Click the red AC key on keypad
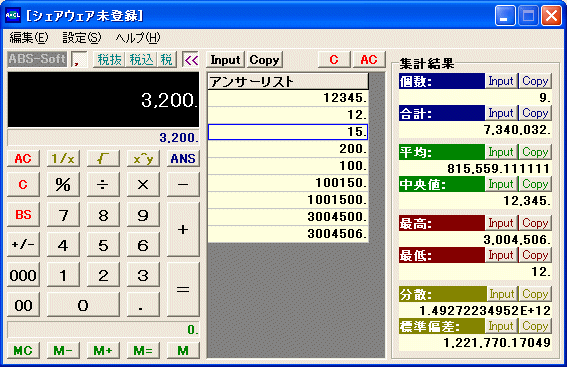Image resolution: width=567 pixels, height=367 pixels. point(23,159)
